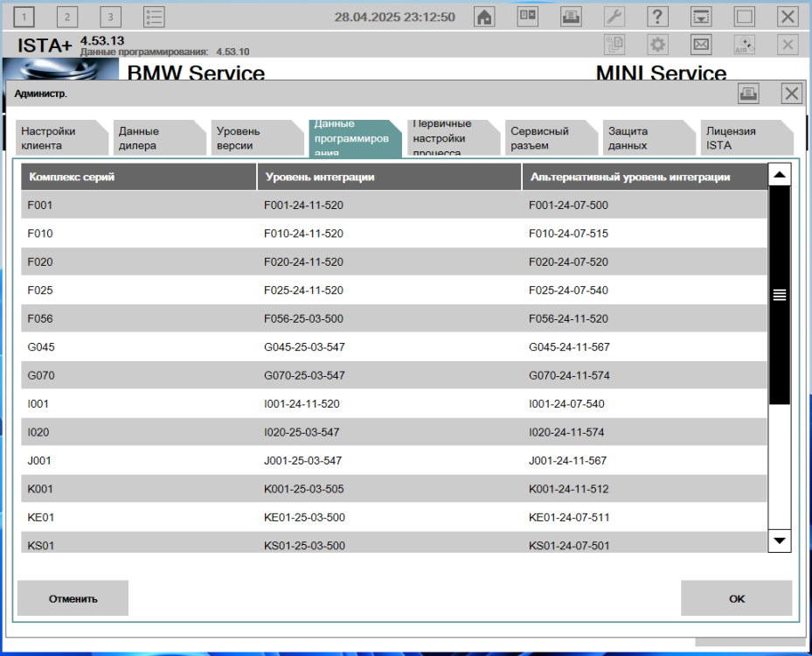812x656 pixels.
Task: Click the Уровень интеграции column header
Action: pos(389,177)
